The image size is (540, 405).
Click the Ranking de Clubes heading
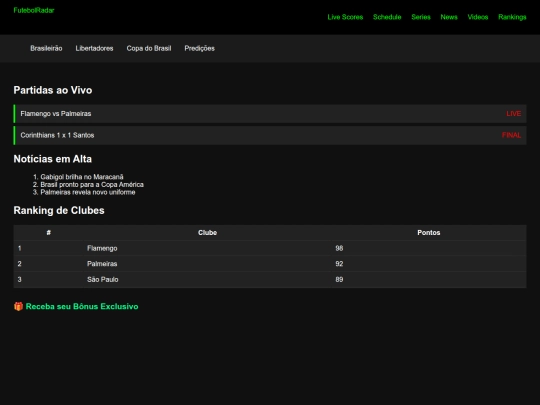coord(59,210)
